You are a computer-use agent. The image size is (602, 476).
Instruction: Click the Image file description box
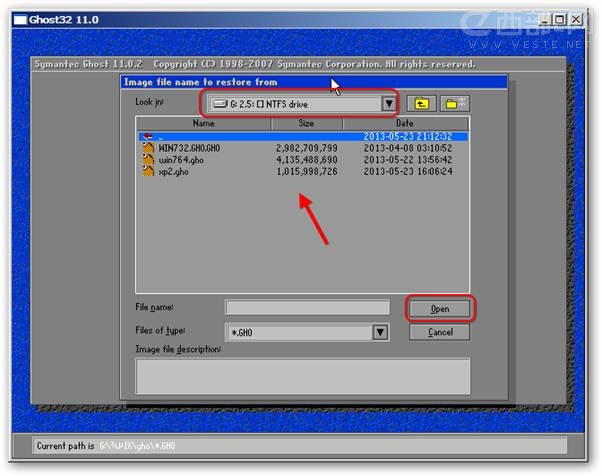(x=302, y=375)
